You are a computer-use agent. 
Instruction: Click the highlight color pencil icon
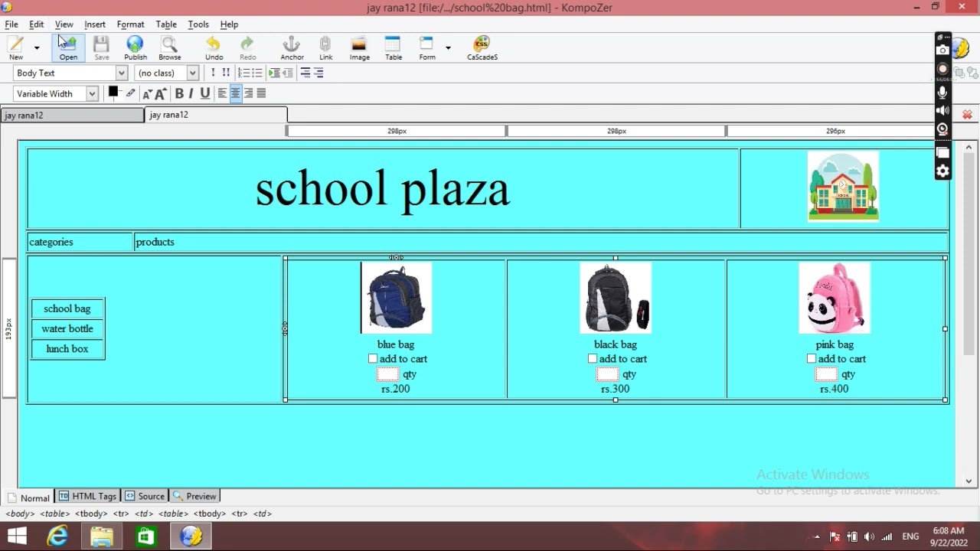(x=131, y=93)
